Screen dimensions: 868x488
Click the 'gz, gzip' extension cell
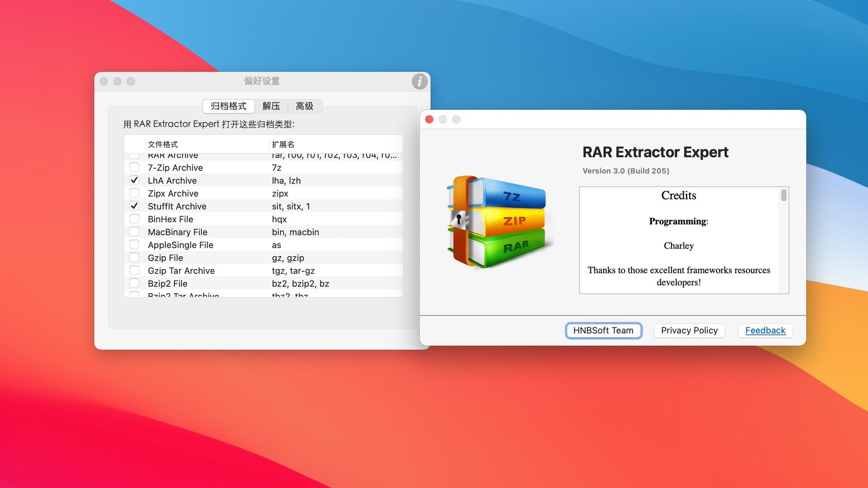288,258
